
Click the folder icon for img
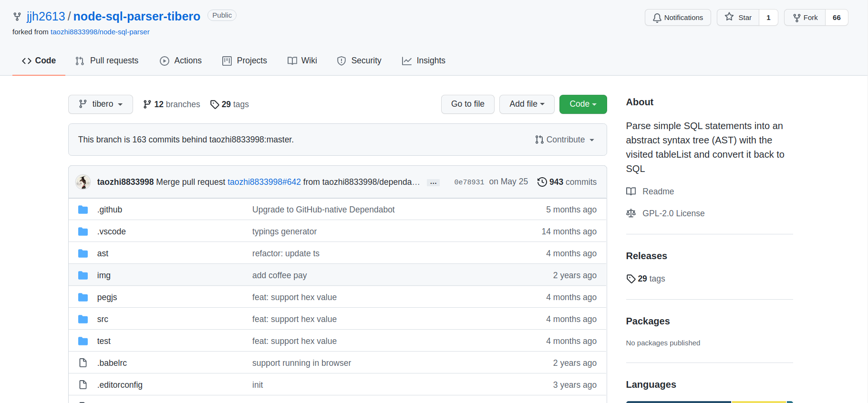click(83, 275)
